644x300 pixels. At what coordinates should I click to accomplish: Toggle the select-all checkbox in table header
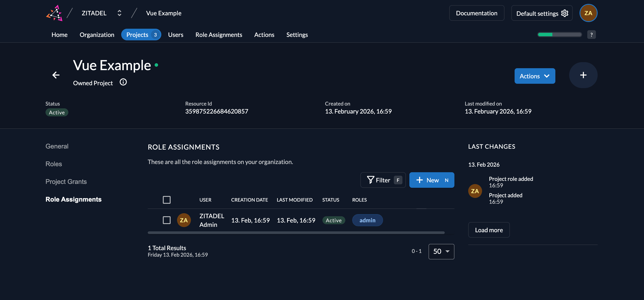(166, 200)
